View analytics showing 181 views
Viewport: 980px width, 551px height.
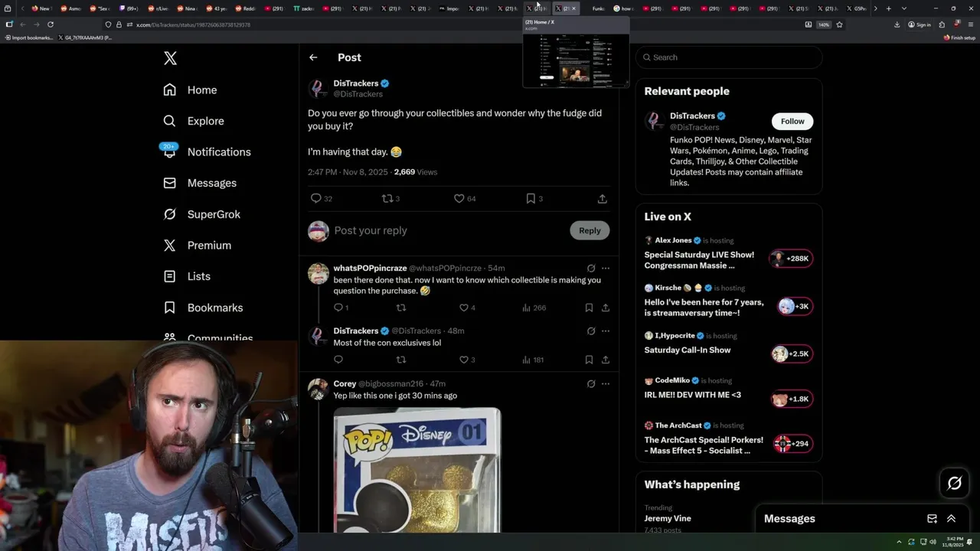[533, 360]
